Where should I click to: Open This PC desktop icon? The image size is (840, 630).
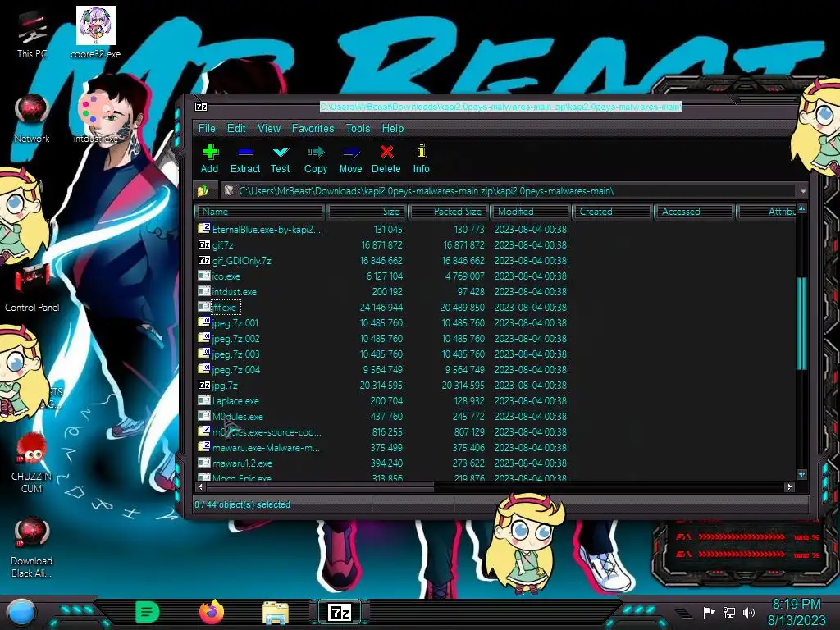[32, 35]
